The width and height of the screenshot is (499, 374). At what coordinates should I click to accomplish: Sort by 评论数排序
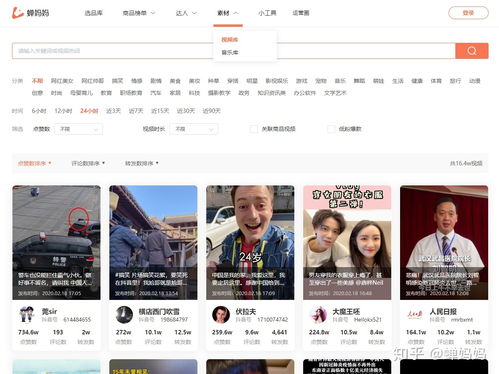pyautogui.click(x=88, y=163)
